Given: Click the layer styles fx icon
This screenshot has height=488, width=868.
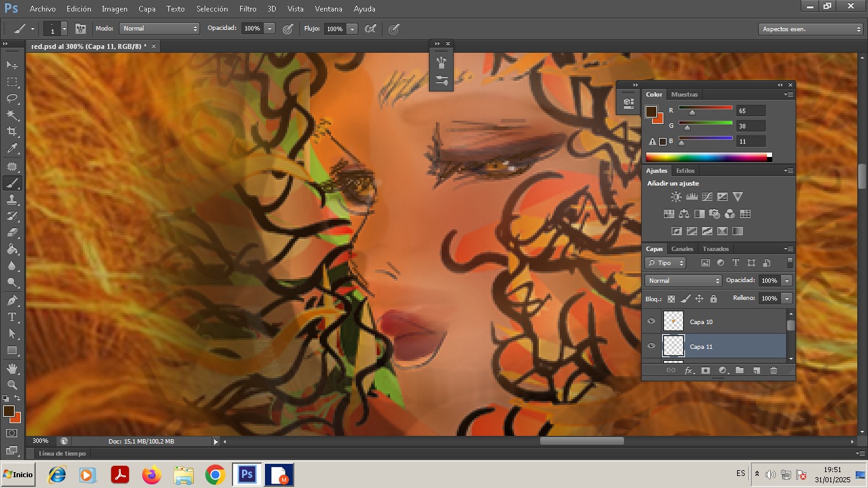Looking at the screenshot, I should click(x=689, y=370).
